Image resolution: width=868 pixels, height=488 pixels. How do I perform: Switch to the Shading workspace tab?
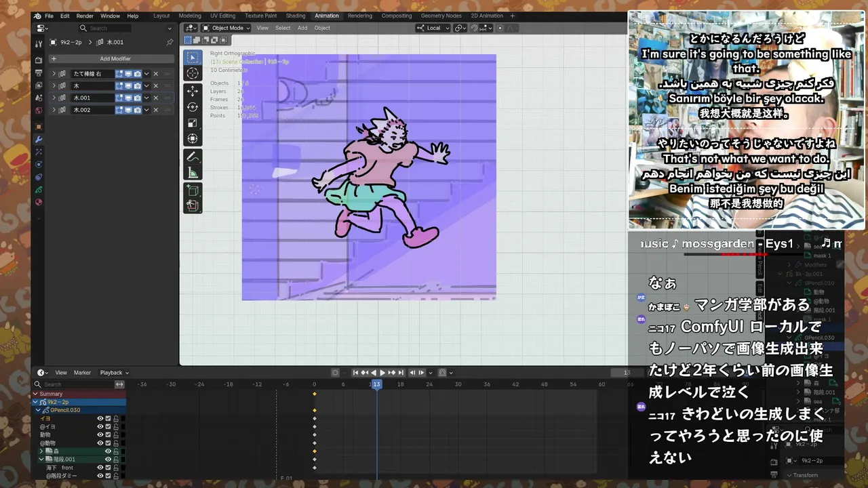[295, 16]
